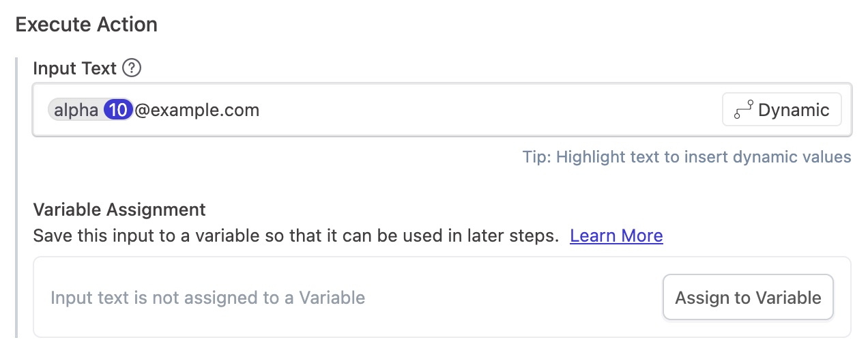This screenshot has height=355, width=868.
Task: Click the question mark help icon beside Input Text
Action: [x=131, y=68]
